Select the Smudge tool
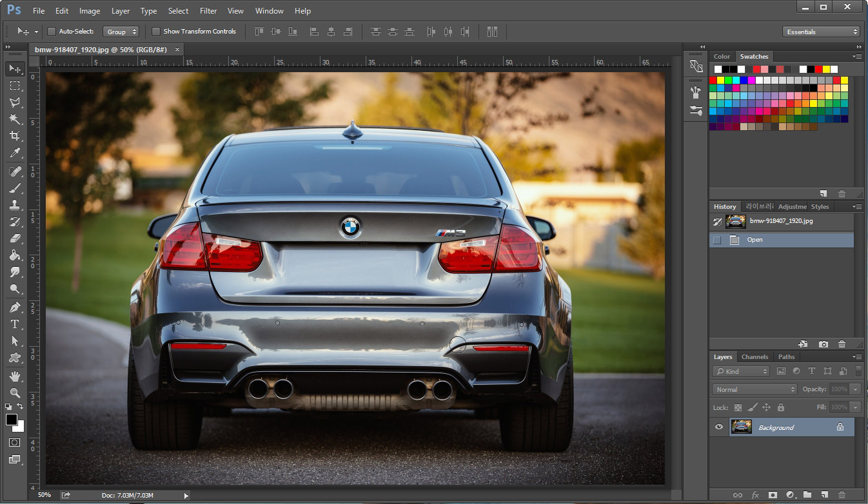This screenshot has width=868, height=504. click(15, 272)
